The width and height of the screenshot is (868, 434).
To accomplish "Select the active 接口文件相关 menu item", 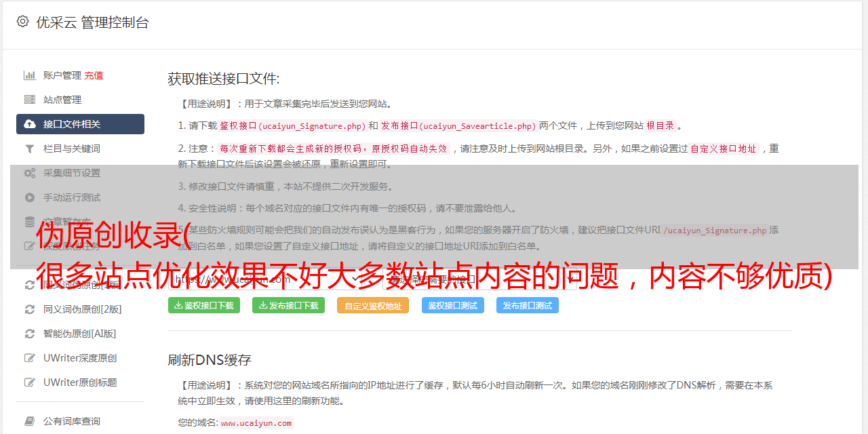I will tap(80, 124).
